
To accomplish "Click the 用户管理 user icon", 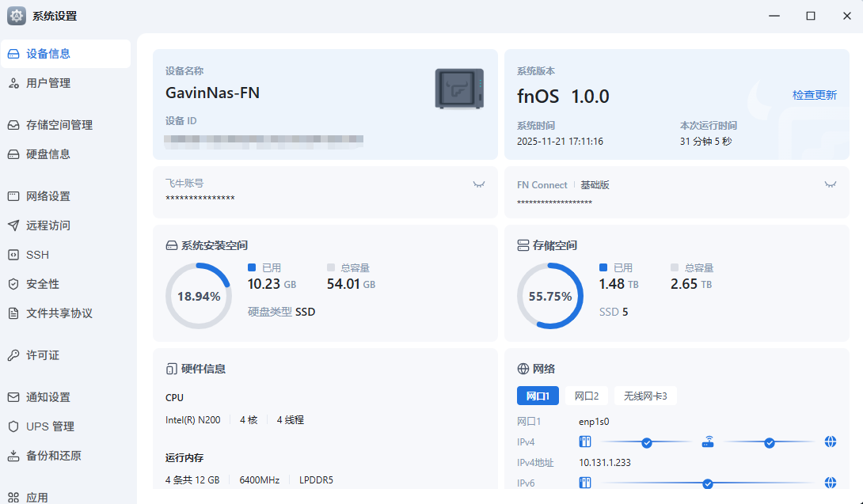I will (13, 83).
